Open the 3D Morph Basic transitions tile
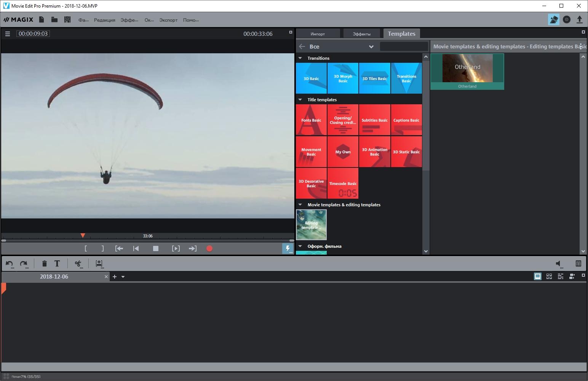Viewport: 588px width, 381px height. (x=343, y=78)
